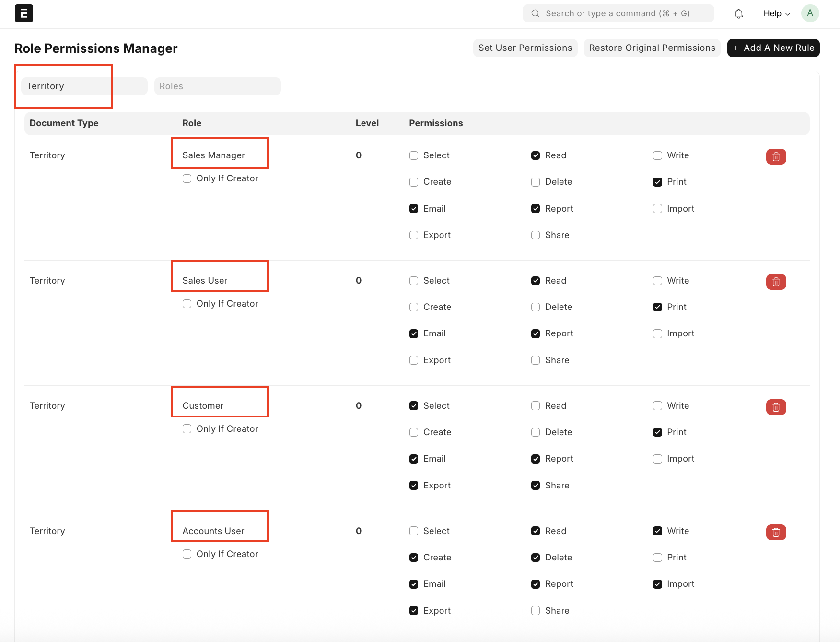Click the ERPNext home logo icon
This screenshot has width=840, height=642.
(x=24, y=13)
